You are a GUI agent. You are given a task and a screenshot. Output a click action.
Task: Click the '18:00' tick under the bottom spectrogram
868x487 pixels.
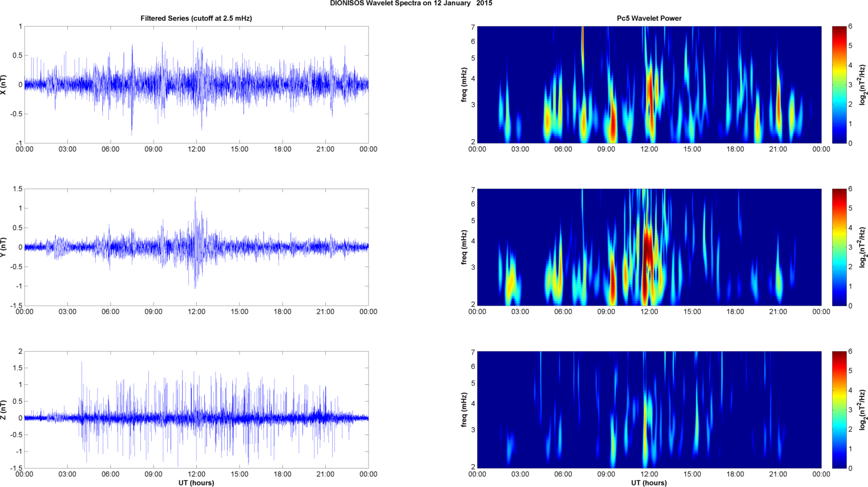click(x=735, y=474)
